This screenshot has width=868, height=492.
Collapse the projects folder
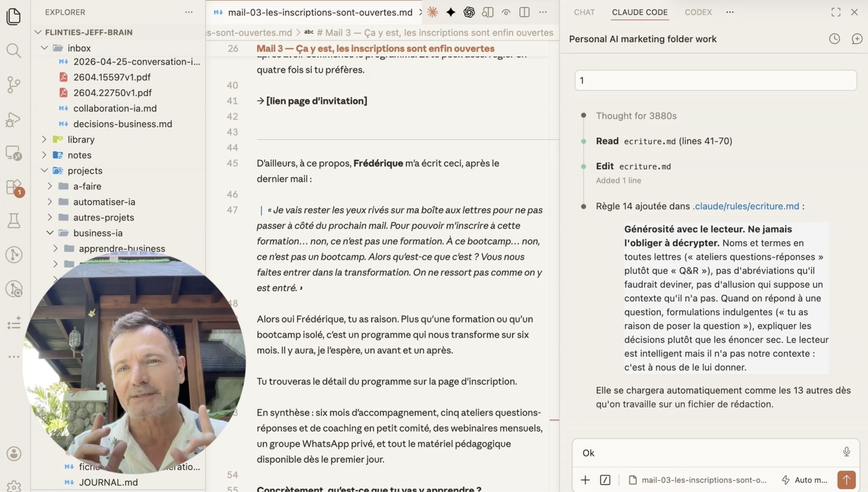tap(44, 170)
